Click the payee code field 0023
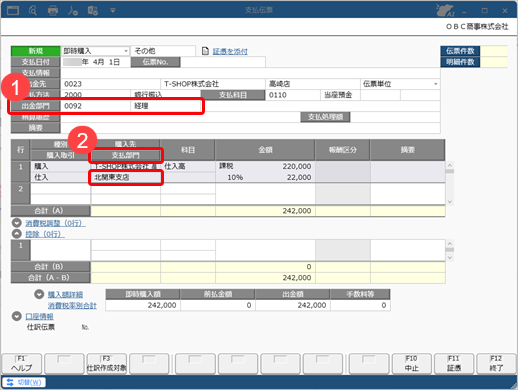Viewport: 518px width, 390px height. click(110, 84)
